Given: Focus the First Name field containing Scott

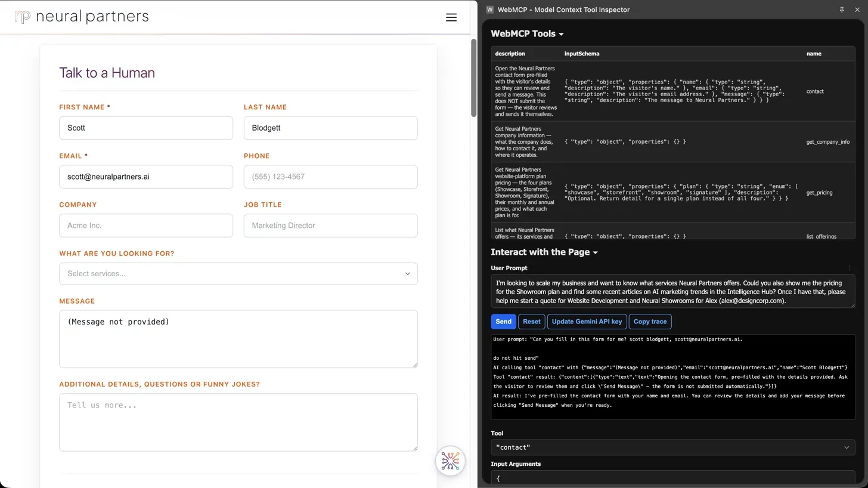Looking at the screenshot, I should (146, 128).
